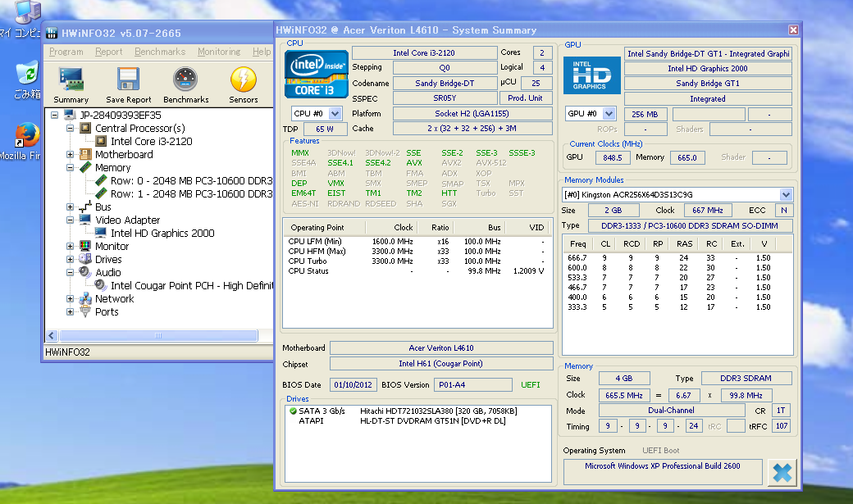Open the GPU #0 selector dropdown
This screenshot has width=853, height=504.
tap(609, 114)
